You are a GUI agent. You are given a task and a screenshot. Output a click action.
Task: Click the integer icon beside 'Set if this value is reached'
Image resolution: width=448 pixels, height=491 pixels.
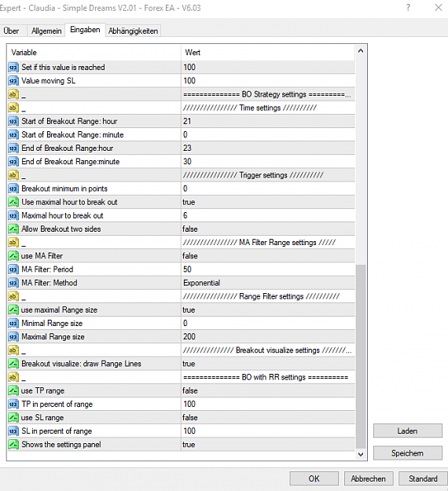(13, 68)
